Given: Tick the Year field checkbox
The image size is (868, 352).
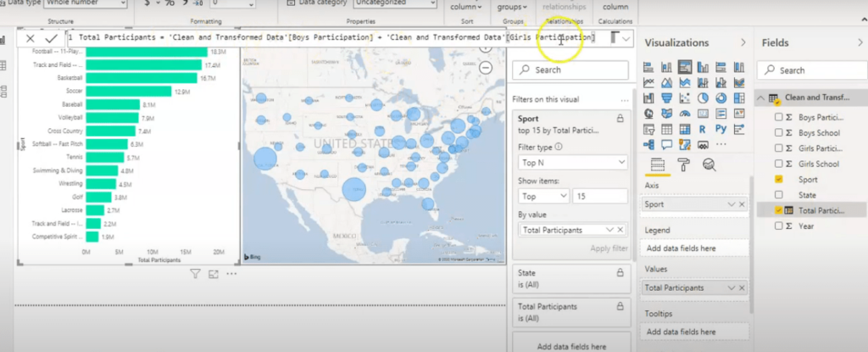Looking at the screenshot, I should click(x=778, y=226).
